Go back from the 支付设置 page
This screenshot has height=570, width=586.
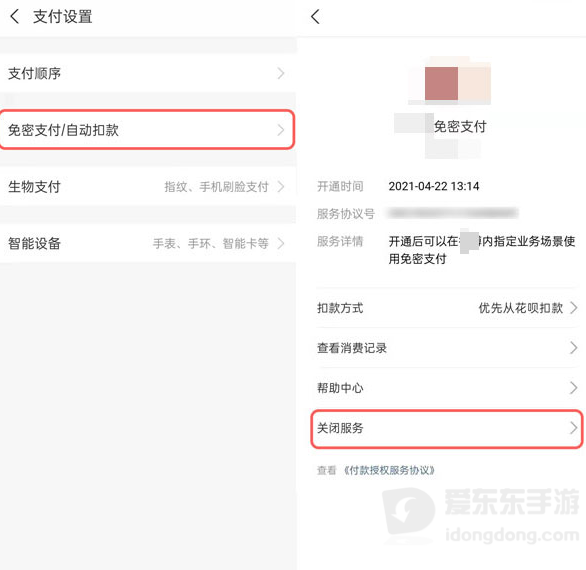tap(15, 16)
